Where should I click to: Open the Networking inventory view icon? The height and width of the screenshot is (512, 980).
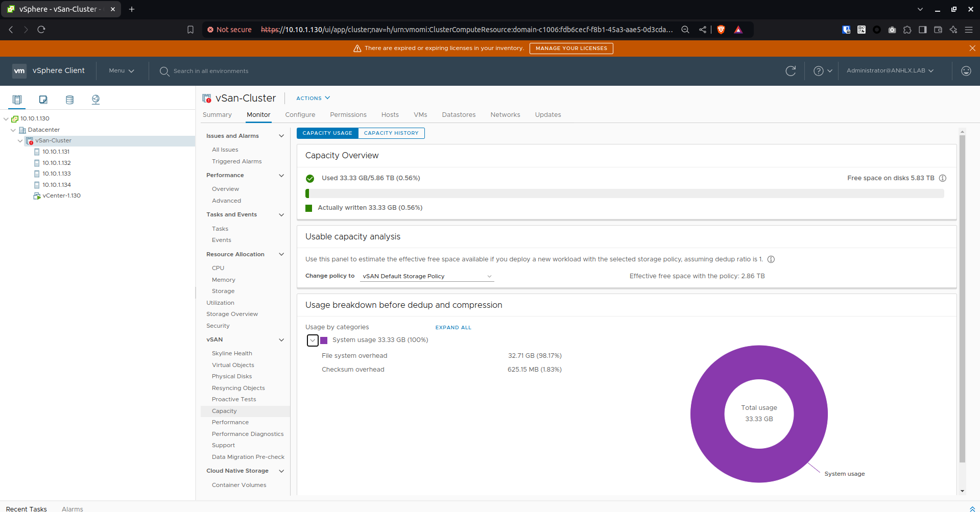click(x=95, y=100)
